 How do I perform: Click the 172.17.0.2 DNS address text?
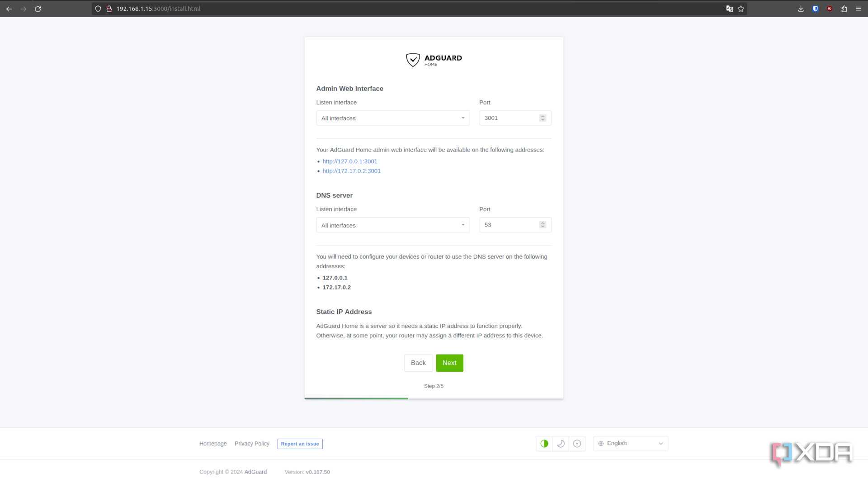pyautogui.click(x=336, y=288)
